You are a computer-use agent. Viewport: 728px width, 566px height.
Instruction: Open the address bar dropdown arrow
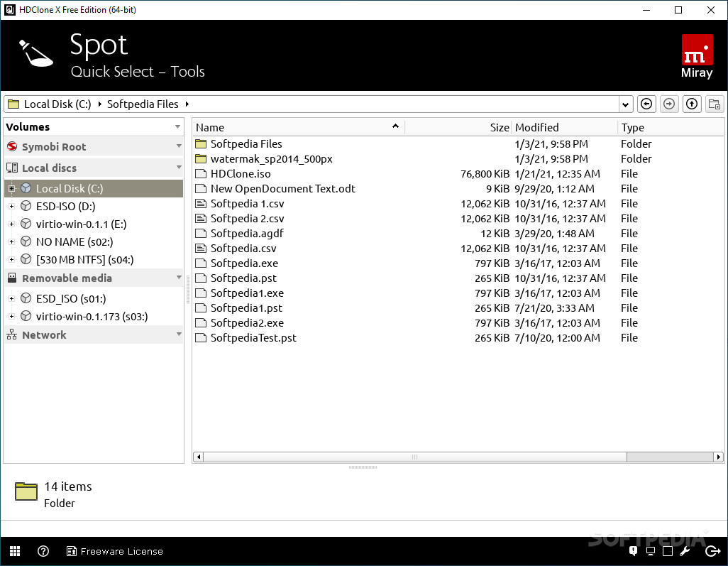(625, 104)
